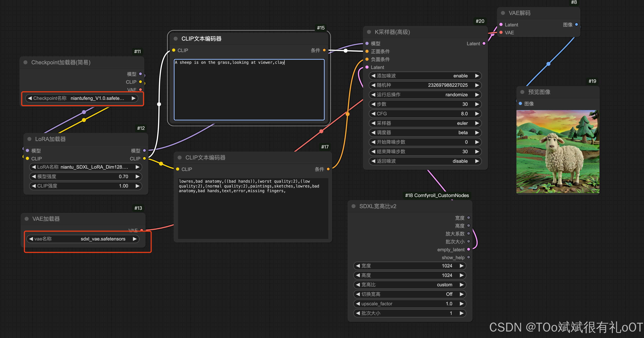Click the #18 Comfyroll_CustomNodes badge
The image size is (644, 338).
click(437, 195)
